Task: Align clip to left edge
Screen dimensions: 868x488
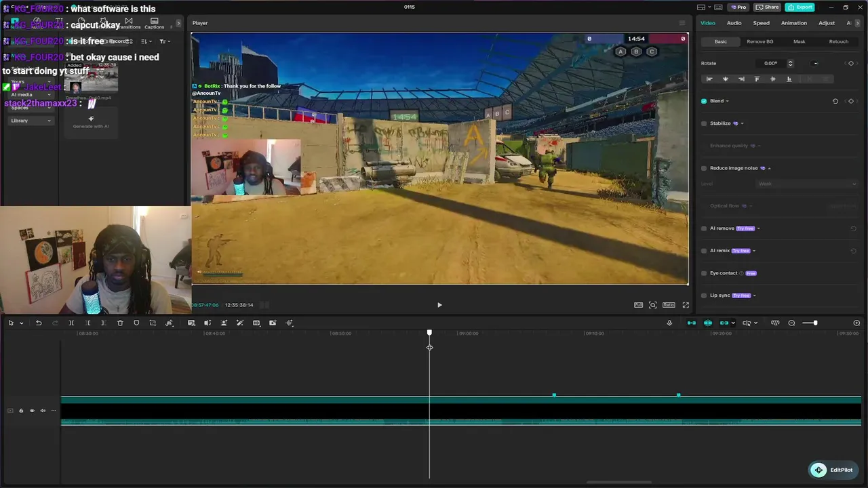Action: (709, 79)
